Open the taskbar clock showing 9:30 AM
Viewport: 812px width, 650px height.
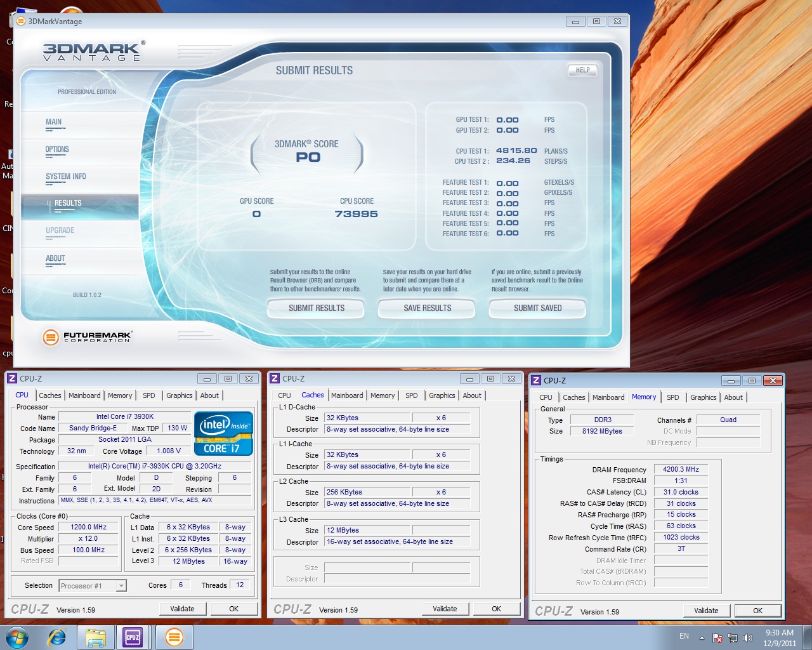pos(780,638)
